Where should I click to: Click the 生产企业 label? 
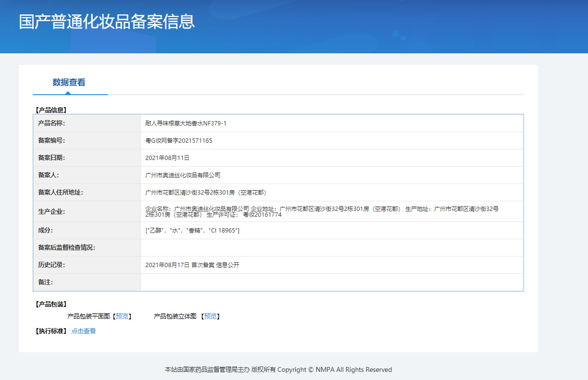[x=51, y=211]
